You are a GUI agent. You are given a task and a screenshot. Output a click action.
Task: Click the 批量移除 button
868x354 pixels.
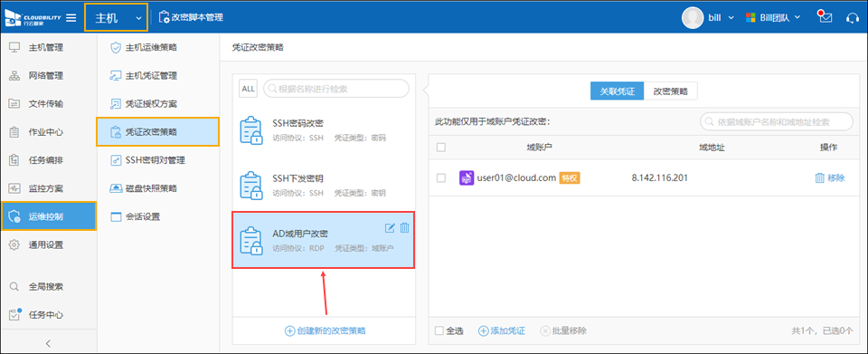pos(563,330)
